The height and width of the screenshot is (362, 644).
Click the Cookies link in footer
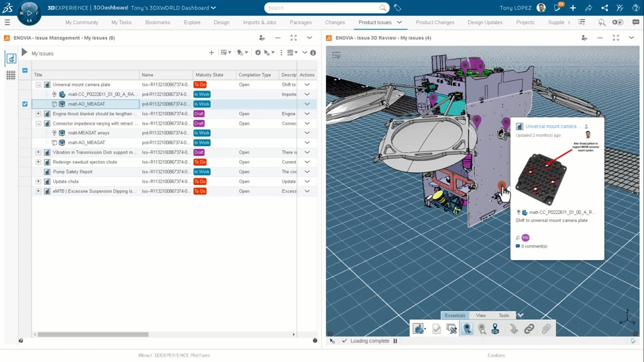coord(496,355)
